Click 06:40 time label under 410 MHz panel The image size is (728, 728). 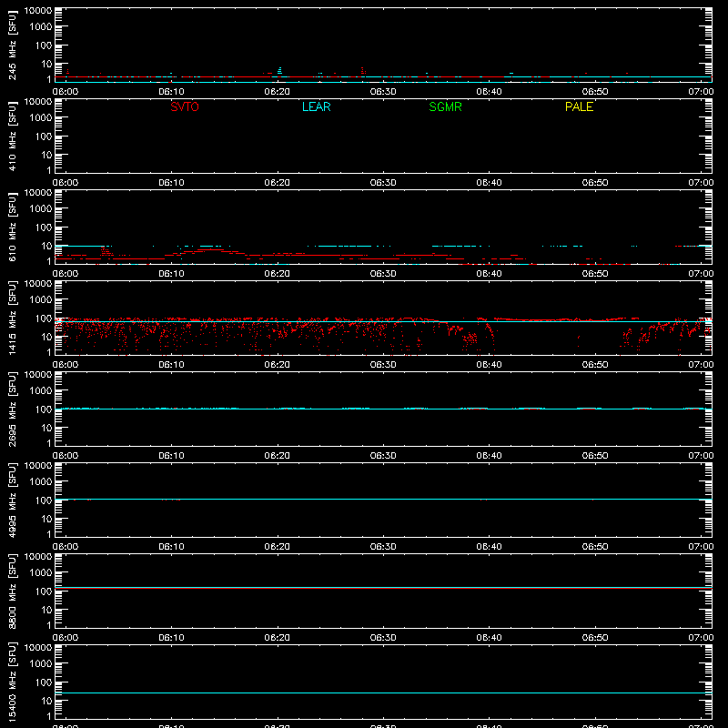point(489,183)
